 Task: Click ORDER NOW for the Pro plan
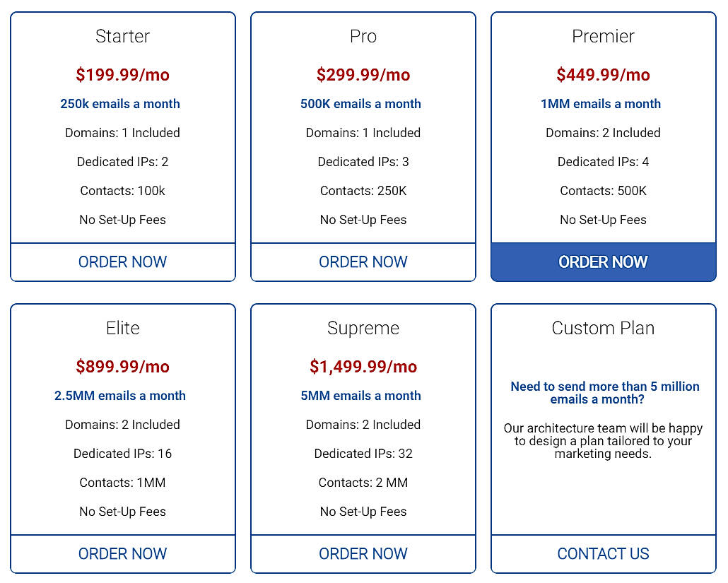coord(363,261)
